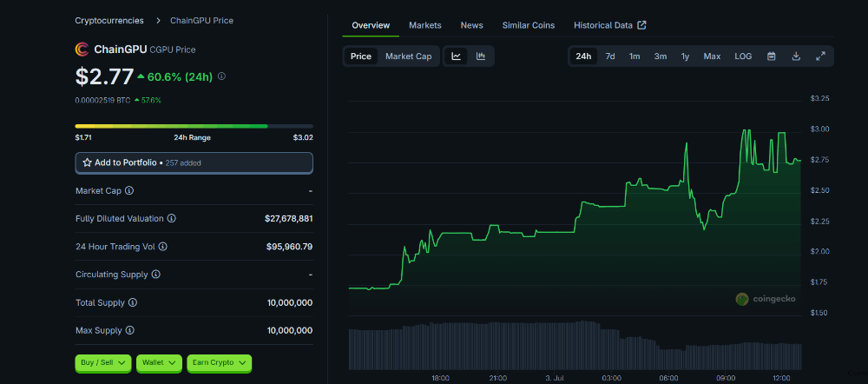Switch to candlestick chart view icon
This screenshot has height=384, width=868.
pos(481,56)
